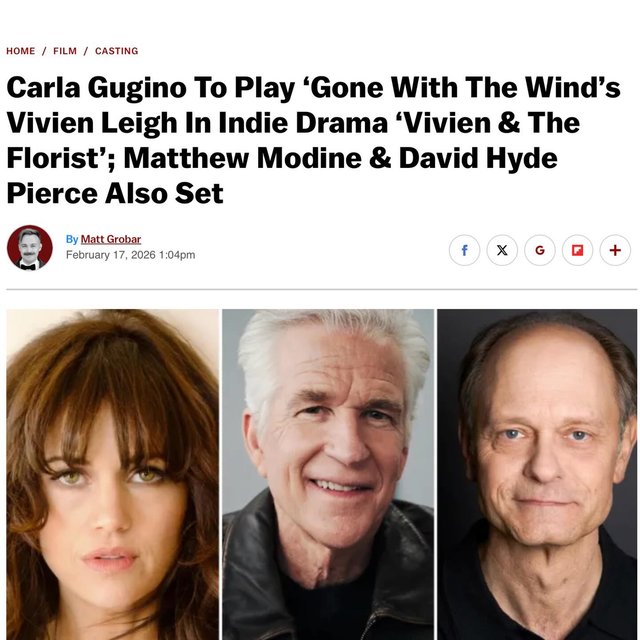The image size is (640, 640).
Task: Open photo of brunette woman with bangs
Action: coord(113,474)
